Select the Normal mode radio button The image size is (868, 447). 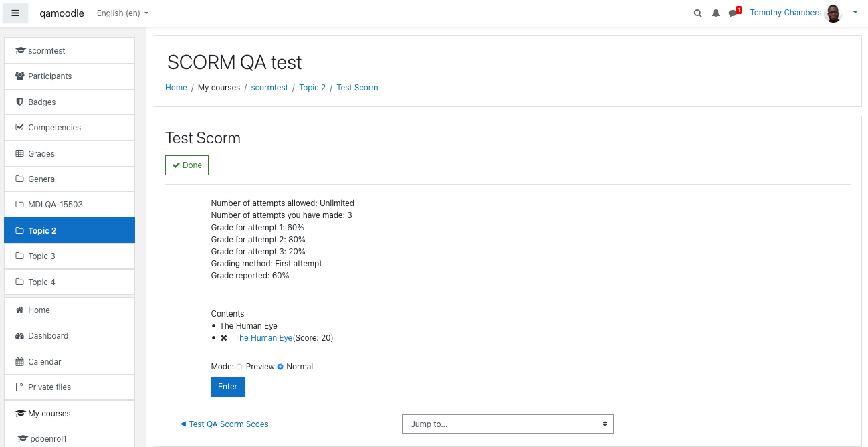[x=280, y=367]
